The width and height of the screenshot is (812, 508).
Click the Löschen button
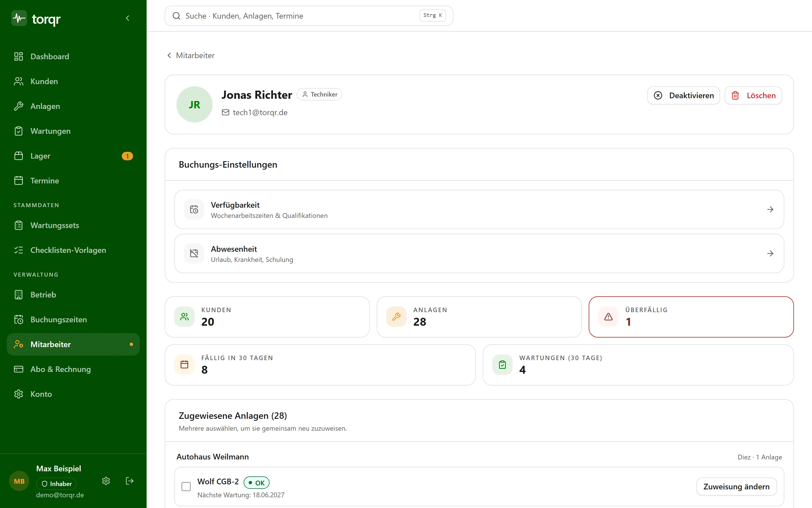pyautogui.click(x=753, y=95)
